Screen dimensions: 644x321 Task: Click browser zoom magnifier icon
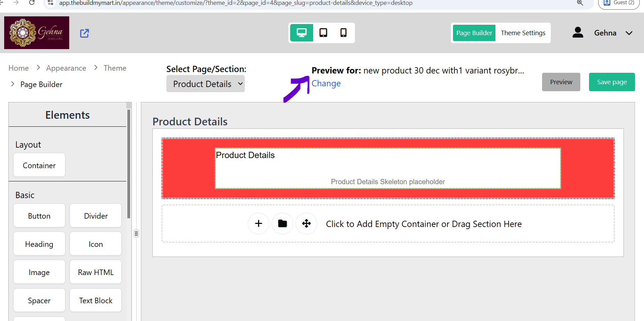[x=580, y=3]
